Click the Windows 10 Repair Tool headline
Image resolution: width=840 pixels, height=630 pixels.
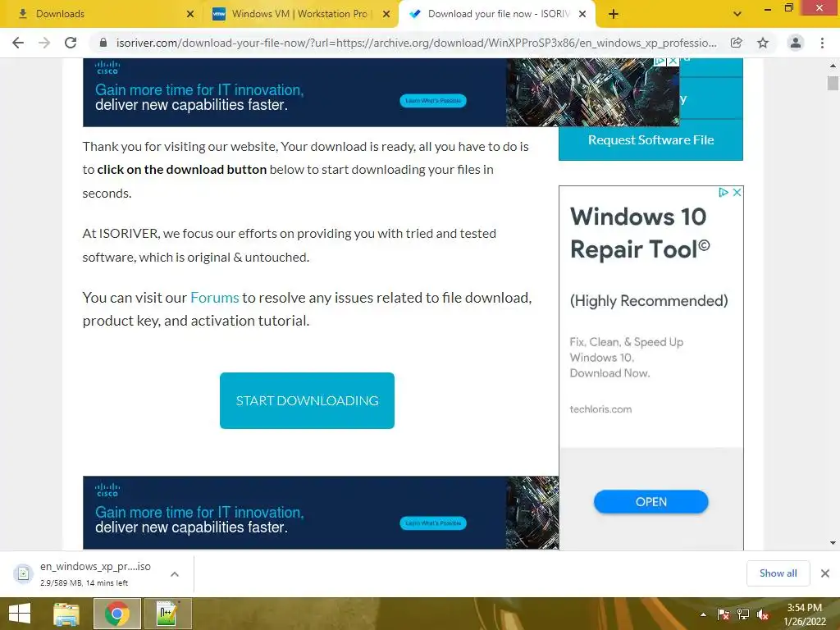click(640, 233)
